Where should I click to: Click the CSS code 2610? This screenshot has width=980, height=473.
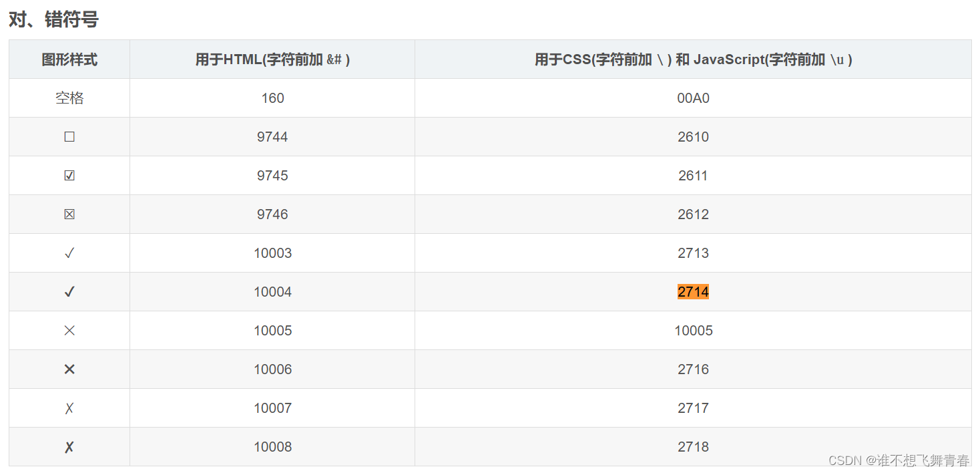click(x=693, y=137)
